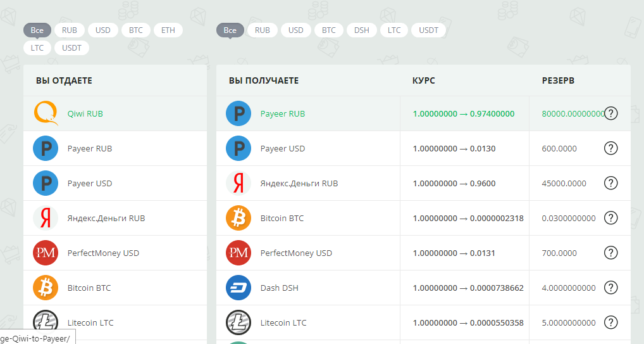644x344 pixels.
Task: Click rate 1.00000000 → 0.0131
Action: (454, 253)
